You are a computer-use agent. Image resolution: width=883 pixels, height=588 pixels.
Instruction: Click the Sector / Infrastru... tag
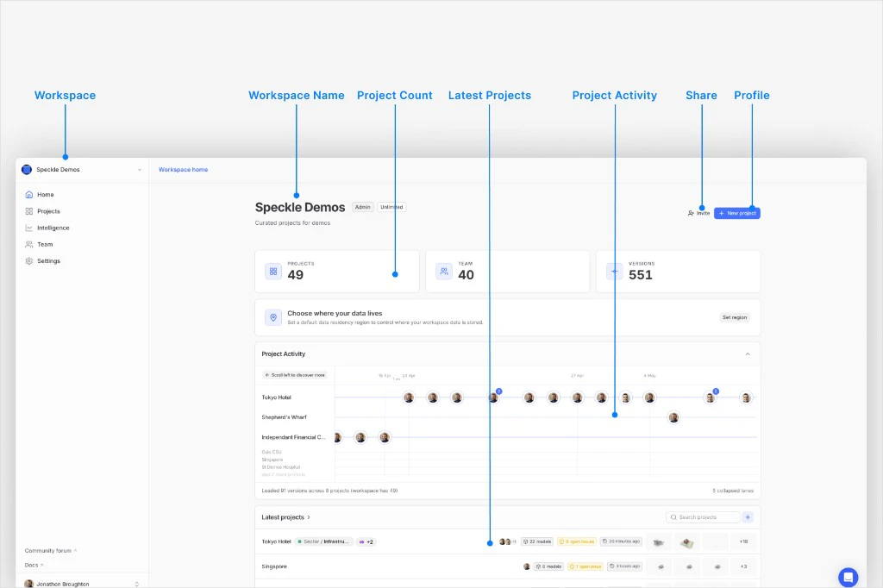pyautogui.click(x=324, y=541)
